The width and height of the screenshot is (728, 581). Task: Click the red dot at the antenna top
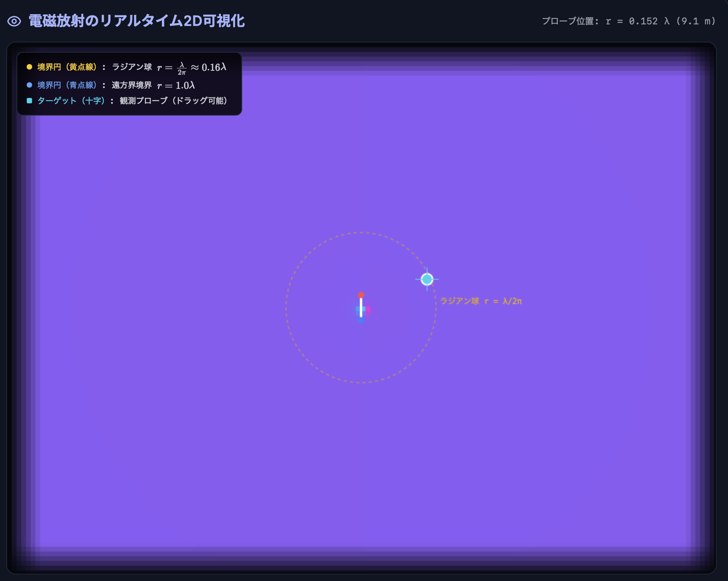pyautogui.click(x=361, y=295)
